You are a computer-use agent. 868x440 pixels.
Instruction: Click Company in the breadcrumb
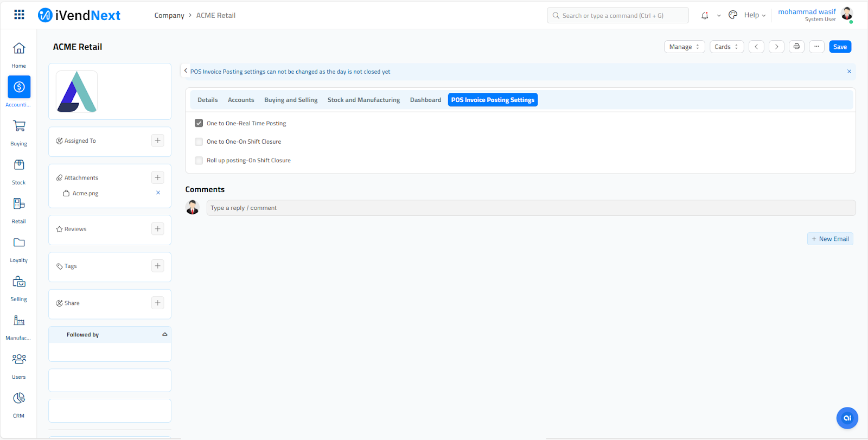click(169, 16)
